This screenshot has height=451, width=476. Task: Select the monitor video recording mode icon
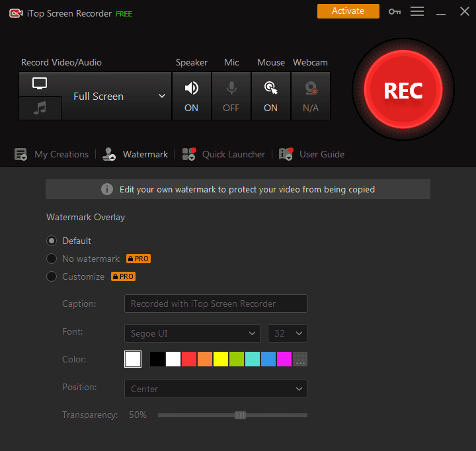(x=40, y=83)
